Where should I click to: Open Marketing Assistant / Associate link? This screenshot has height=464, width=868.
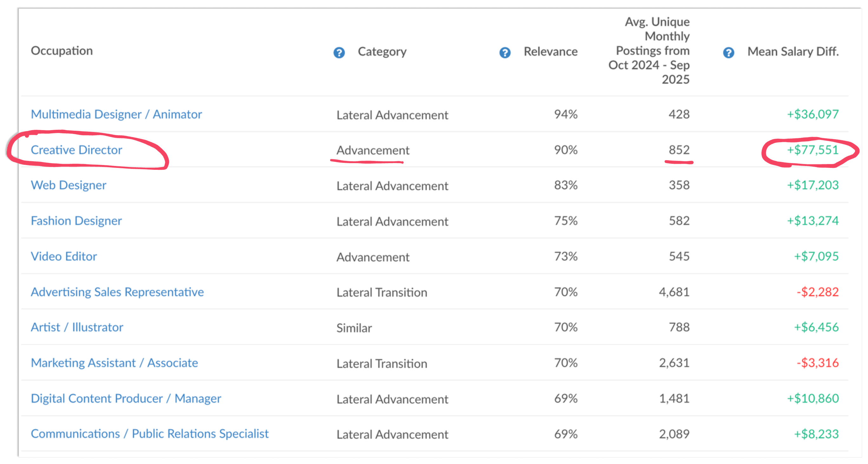114,362
